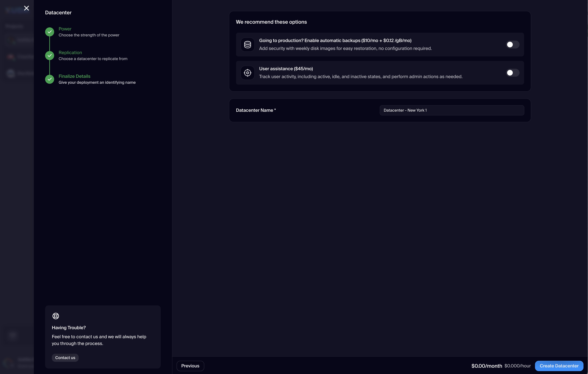Open the Finalize Details step
The image size is (588, 374).
pos(74,76)
